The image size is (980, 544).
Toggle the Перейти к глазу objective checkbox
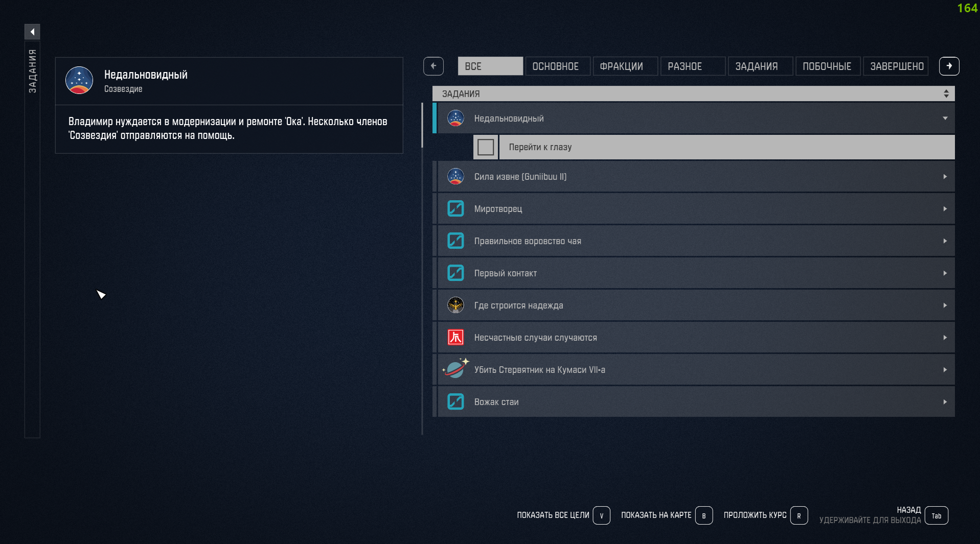[x=486, y=147]
